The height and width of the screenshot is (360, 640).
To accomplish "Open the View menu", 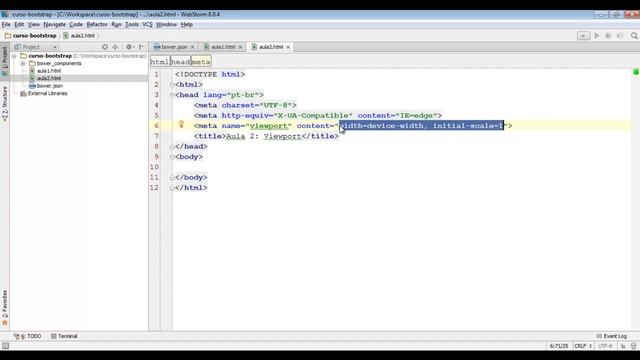I will (34, 24).
